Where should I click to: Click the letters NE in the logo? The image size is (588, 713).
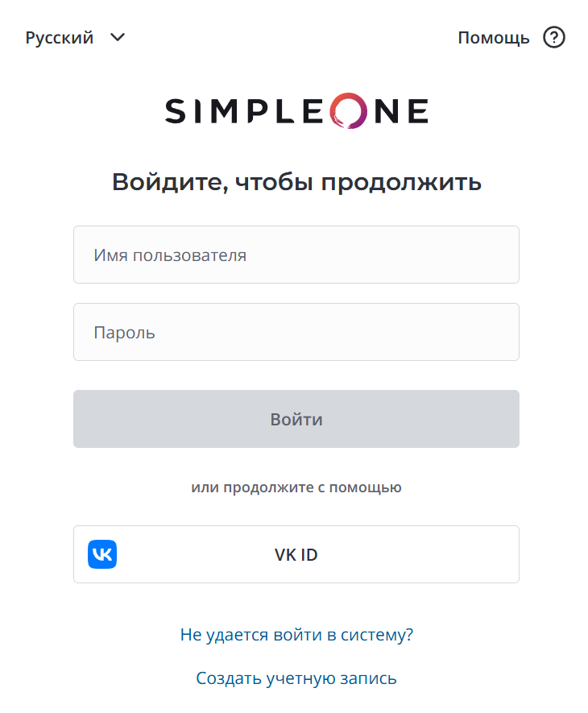coord(403,111)
